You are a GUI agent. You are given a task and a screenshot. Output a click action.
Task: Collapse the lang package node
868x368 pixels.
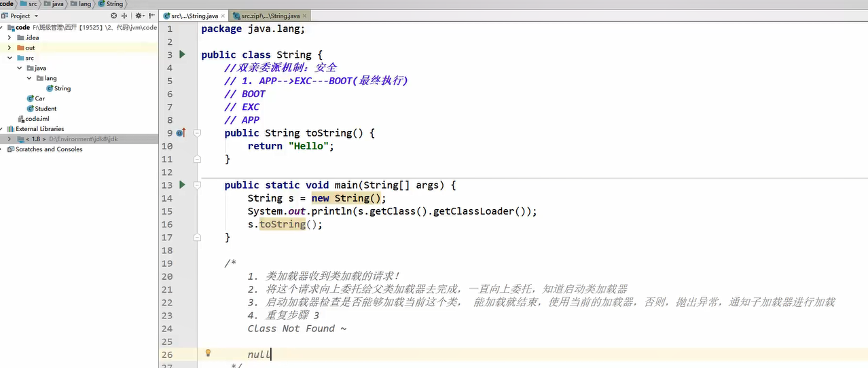(29, 79)
